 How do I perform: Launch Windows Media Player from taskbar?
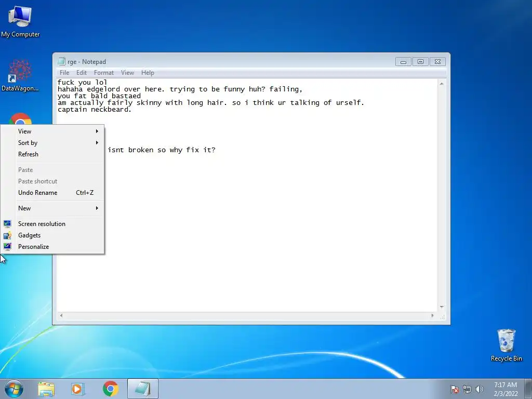pyautogui.click(x=78, y=389)
